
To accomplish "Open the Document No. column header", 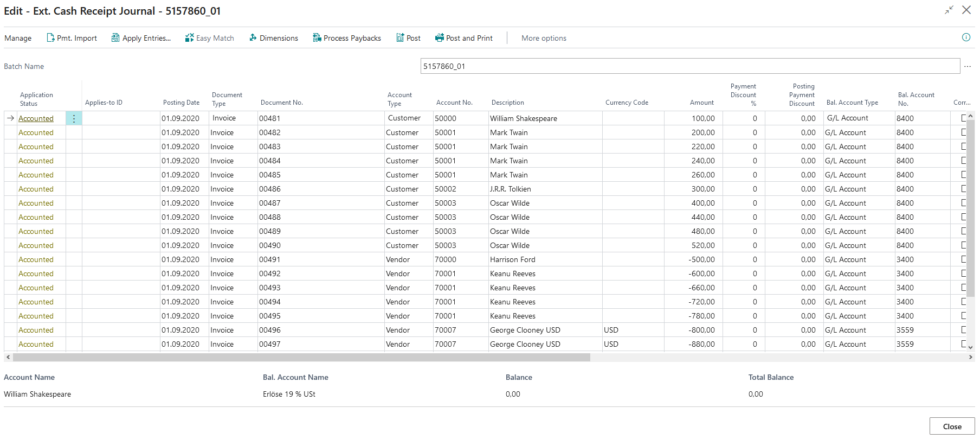I will click(282, 103).
